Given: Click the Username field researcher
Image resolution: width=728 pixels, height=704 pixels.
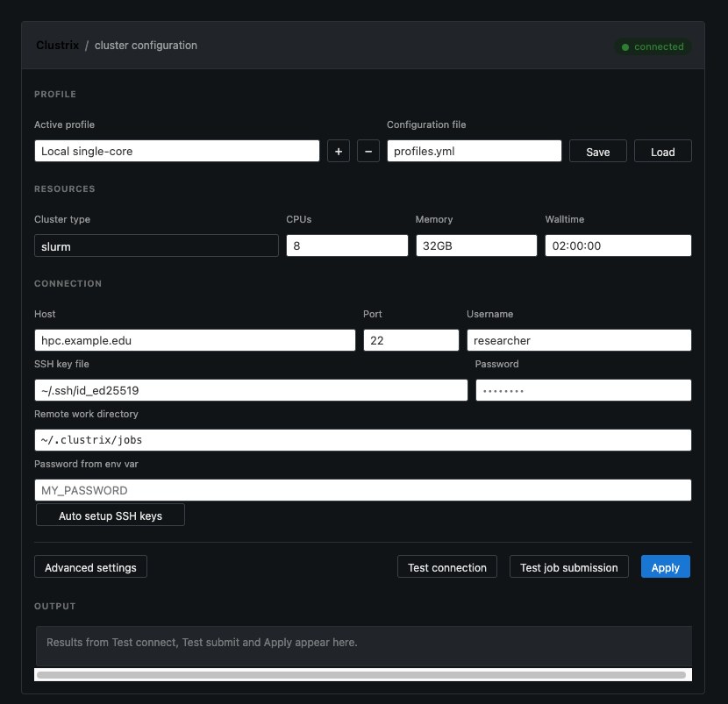Looking at the screenshot, I should (x=579, y=340).
